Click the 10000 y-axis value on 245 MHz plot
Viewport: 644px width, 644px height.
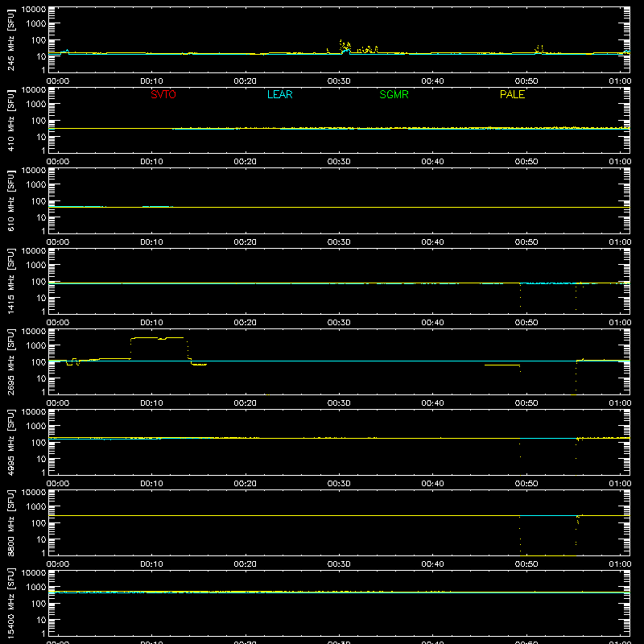click(x=34, y=10)
